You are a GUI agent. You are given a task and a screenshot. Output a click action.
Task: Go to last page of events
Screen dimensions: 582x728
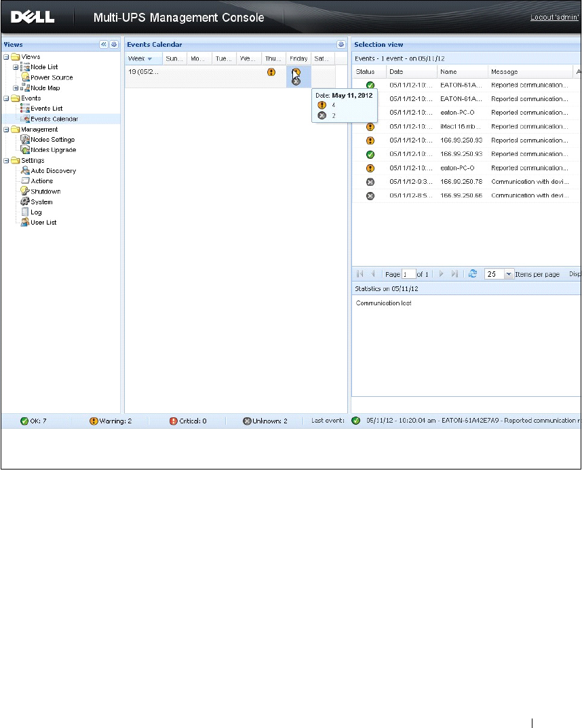(455, 274)
